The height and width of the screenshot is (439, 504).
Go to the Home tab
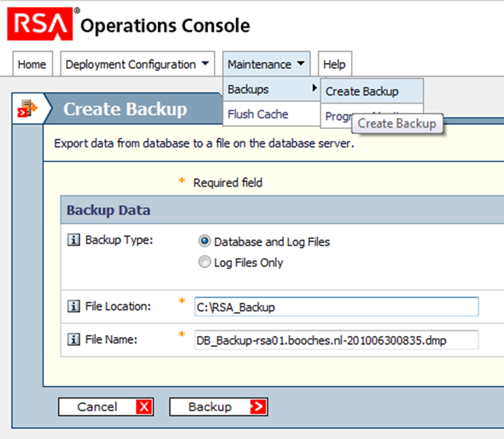click(32, 64)
